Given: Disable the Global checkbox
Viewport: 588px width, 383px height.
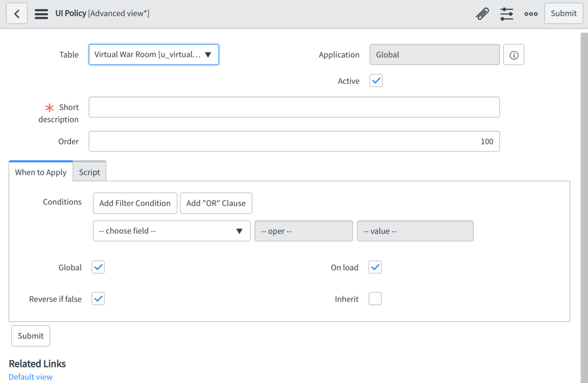Looking at the screenshot, I should point(98,267).
